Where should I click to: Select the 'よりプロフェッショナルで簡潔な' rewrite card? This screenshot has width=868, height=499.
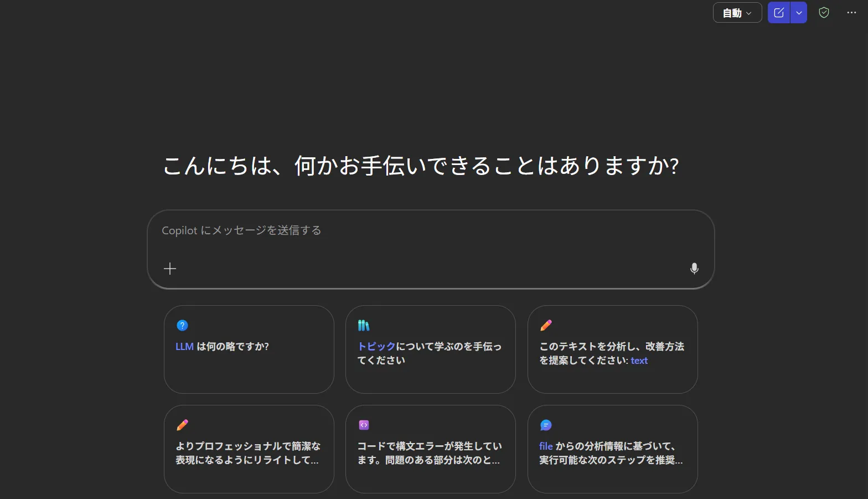(x=249, y=449)
